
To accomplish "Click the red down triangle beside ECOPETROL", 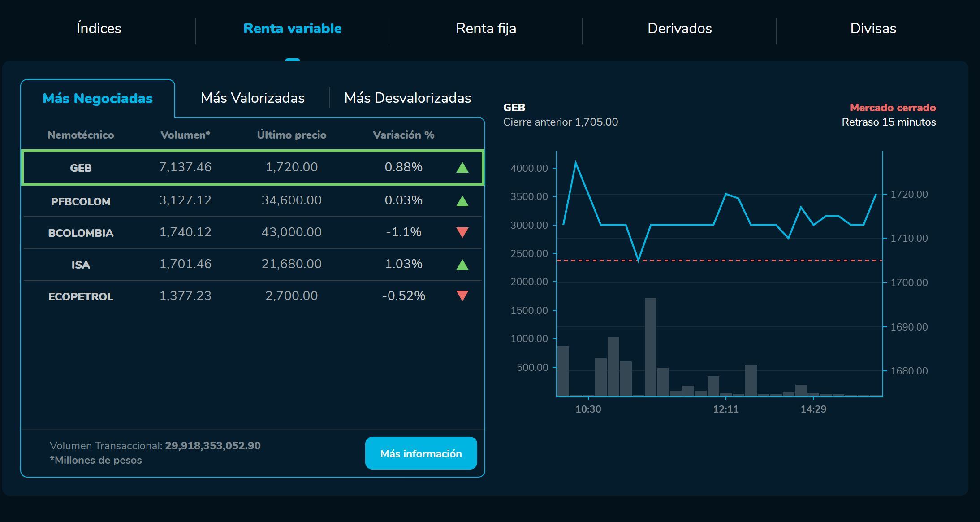I will (x=462, y=296).
